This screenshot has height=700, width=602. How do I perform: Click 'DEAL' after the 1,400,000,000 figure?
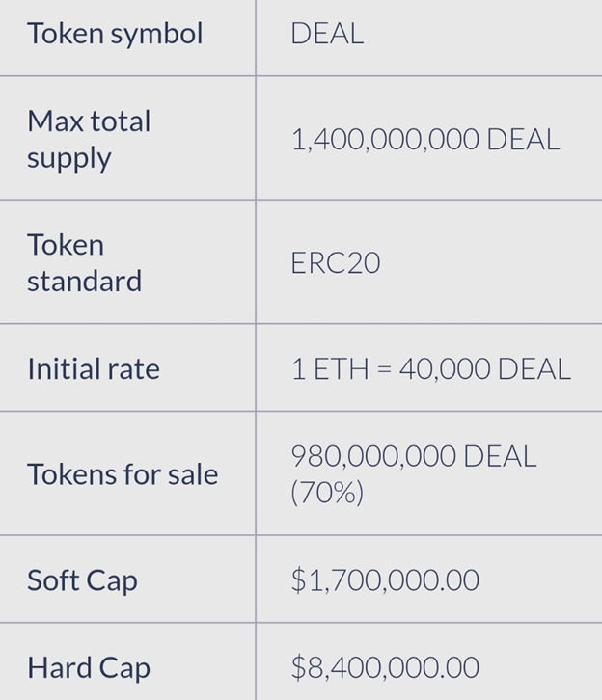pos(523,140)
